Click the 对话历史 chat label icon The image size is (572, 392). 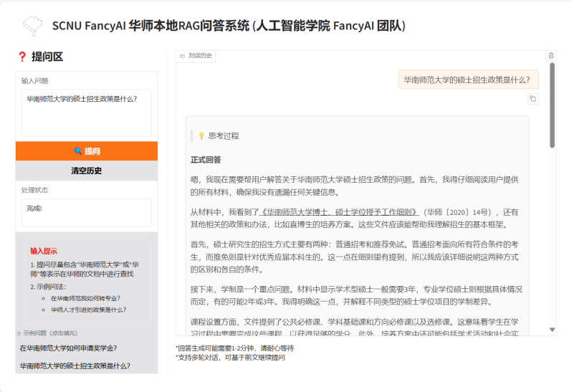183,56
